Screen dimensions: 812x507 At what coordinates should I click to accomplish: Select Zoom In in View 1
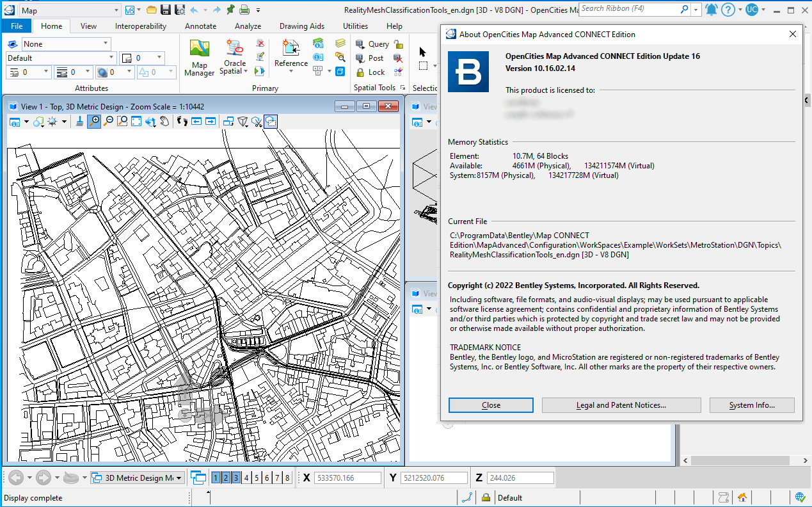pyautogui.click(x=94, y=121)
